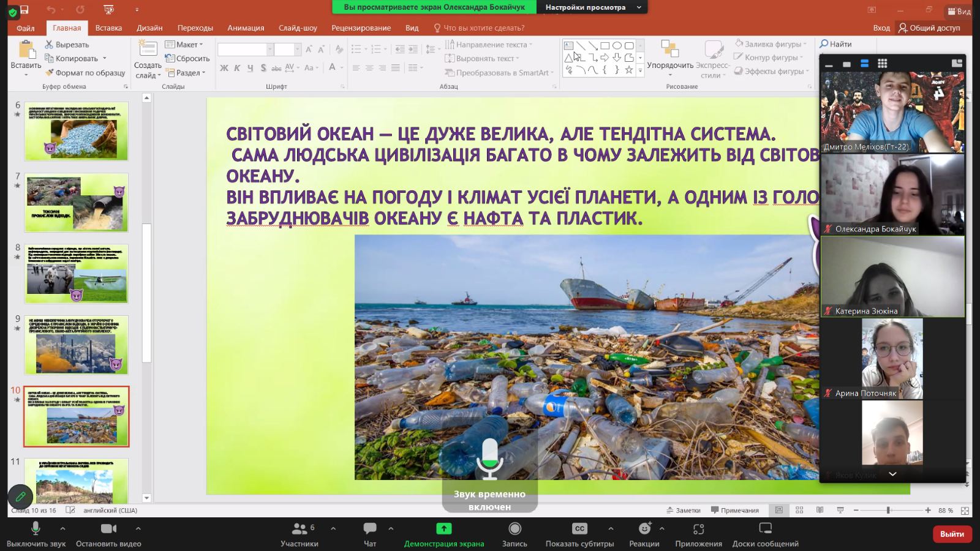
Task: Click the Zoom Record (Запись) icon
Action: [x=515, y=528]
